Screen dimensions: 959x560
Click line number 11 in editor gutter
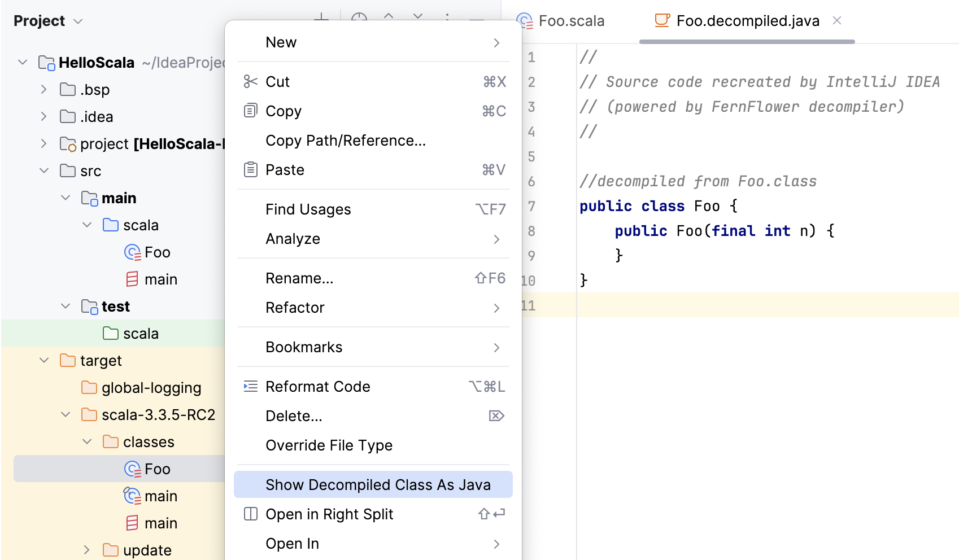click(x=529, y=305)
